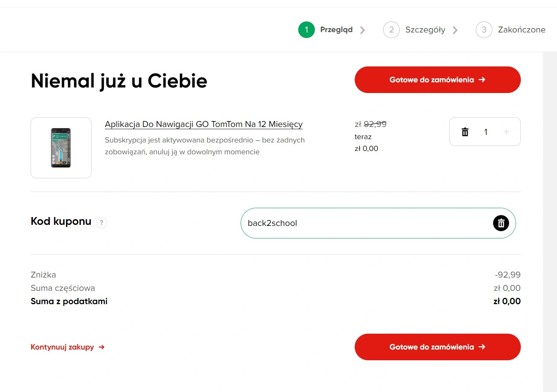Delete back2school coupon with trash icon
This screenshot has height=392, width=557.
click(x=501, y=223)
